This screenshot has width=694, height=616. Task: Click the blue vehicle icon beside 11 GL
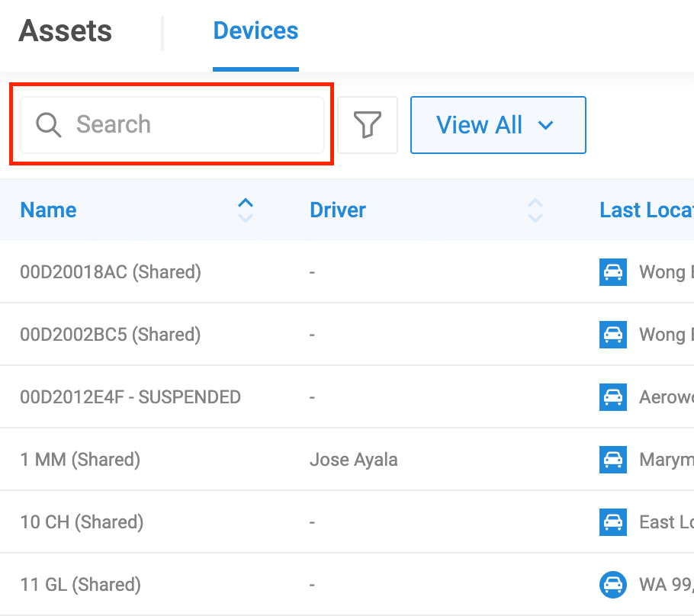click(612, 585)
